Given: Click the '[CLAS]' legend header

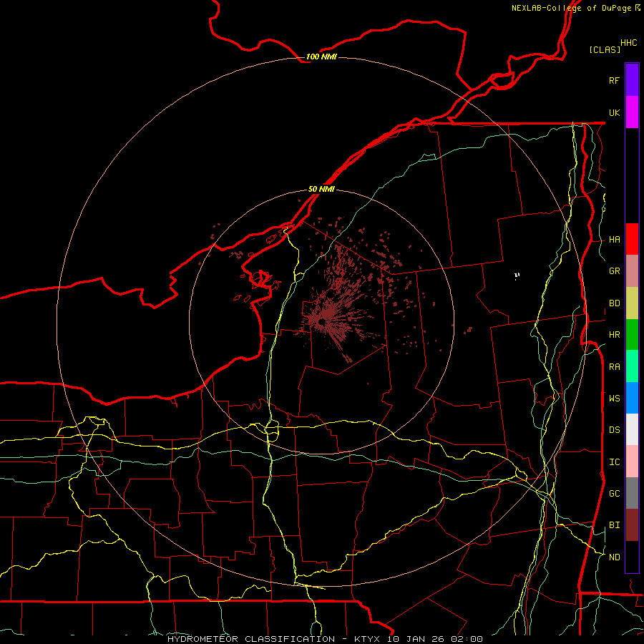Looking at the screenshot, I should pyautogui.click(x=605, y=49).
